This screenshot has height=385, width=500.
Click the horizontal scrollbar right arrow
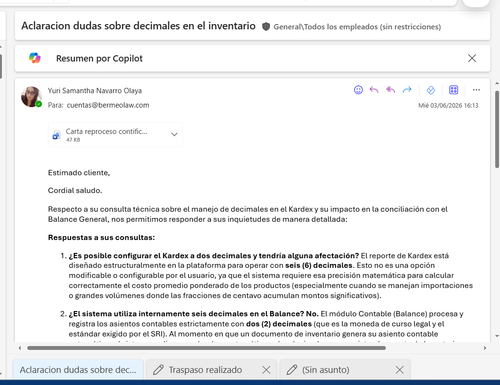(x=485, y=348)
